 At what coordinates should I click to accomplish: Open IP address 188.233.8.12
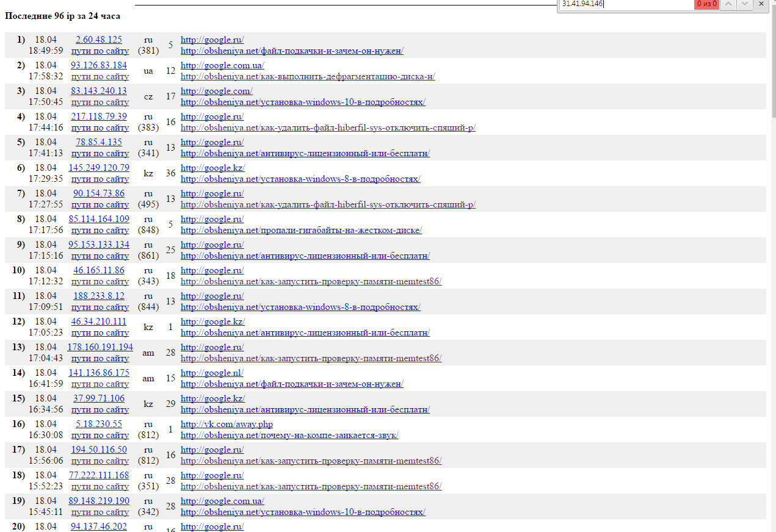point(99,296)
